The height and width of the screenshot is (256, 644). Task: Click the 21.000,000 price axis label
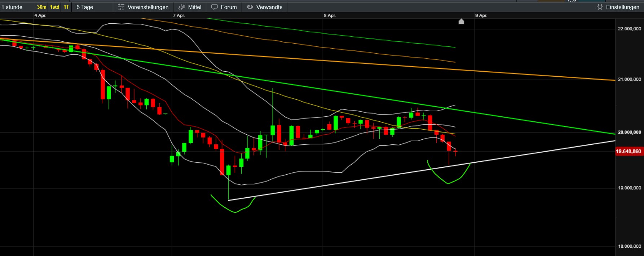tap(630, 79)
